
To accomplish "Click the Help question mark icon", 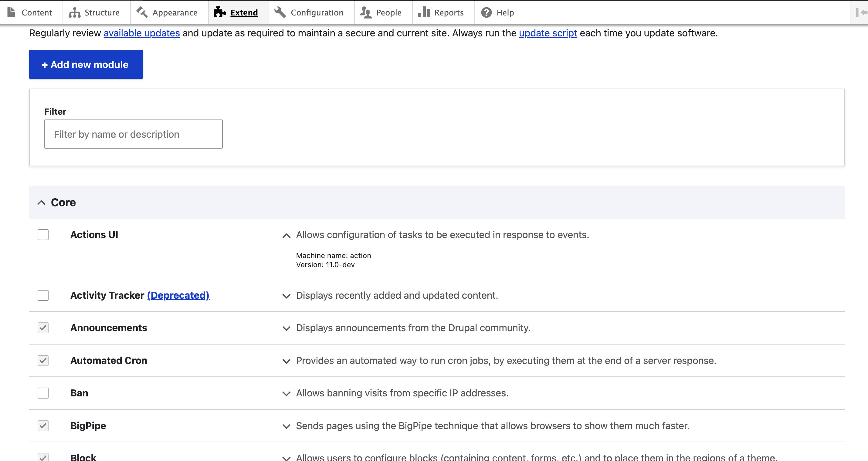I will tap(486, 12).
